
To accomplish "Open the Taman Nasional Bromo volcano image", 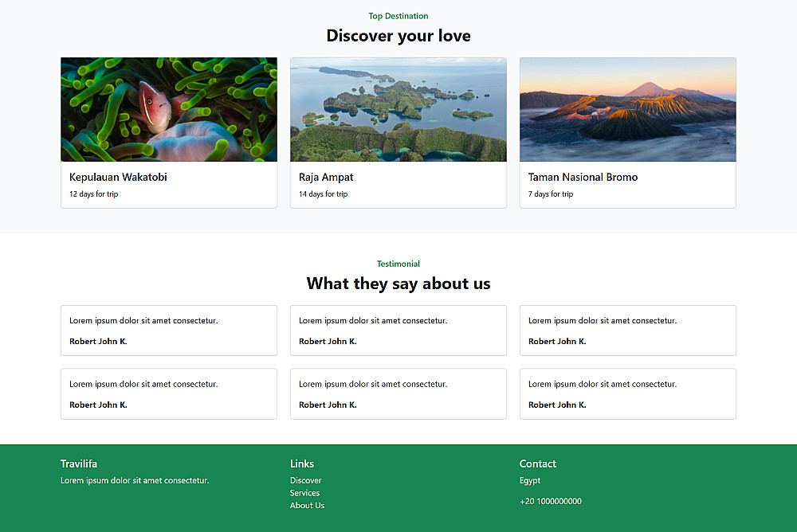I will pyautogui.click(x=628, y=109).
